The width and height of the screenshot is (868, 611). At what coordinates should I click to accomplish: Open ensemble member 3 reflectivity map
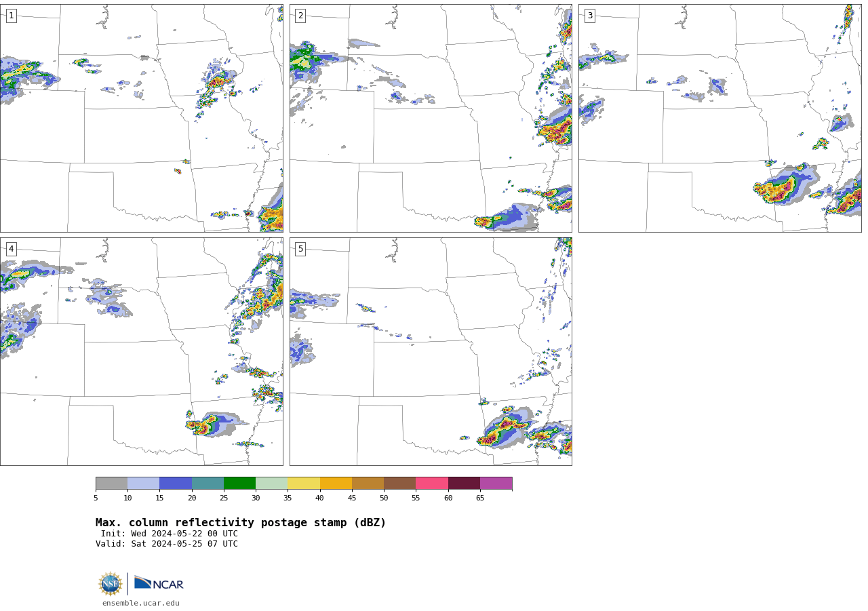720,118
